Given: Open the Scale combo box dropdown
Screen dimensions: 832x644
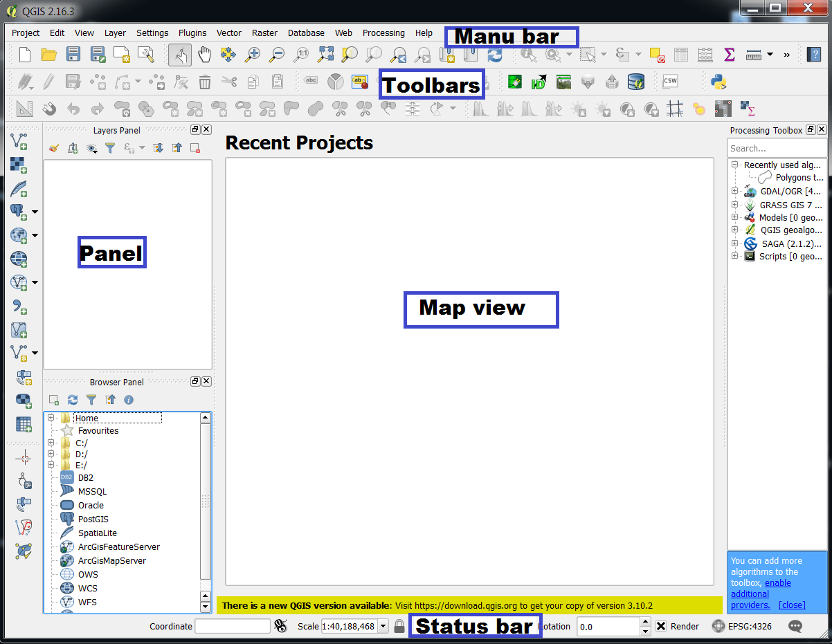Looking at the screenshot, I should coord(383,626).
